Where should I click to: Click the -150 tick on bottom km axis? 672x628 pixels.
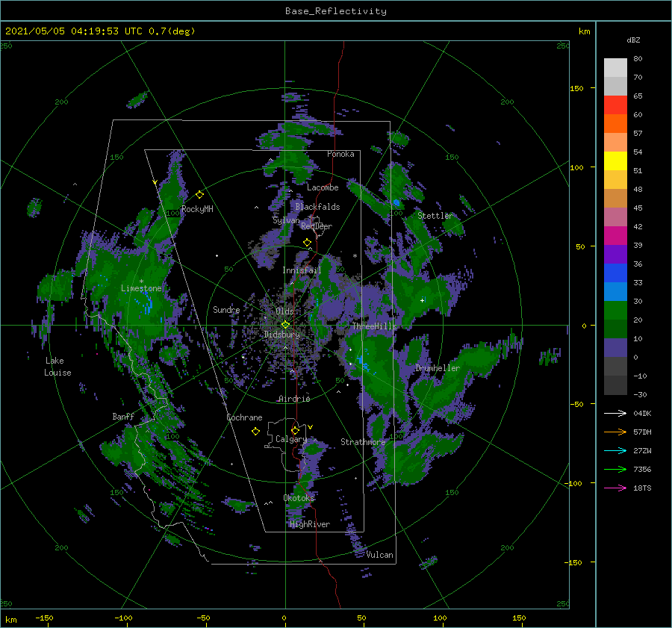44,618
